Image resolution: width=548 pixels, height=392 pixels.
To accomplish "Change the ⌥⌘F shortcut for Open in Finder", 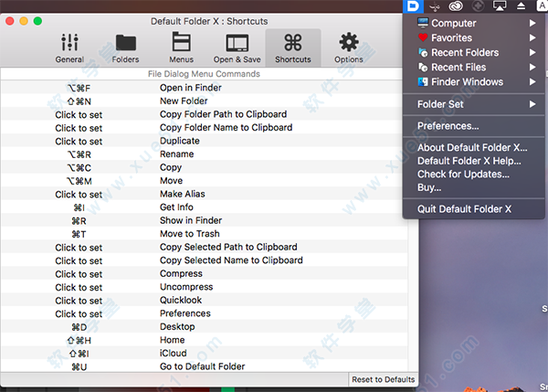I will click(79, 88).
